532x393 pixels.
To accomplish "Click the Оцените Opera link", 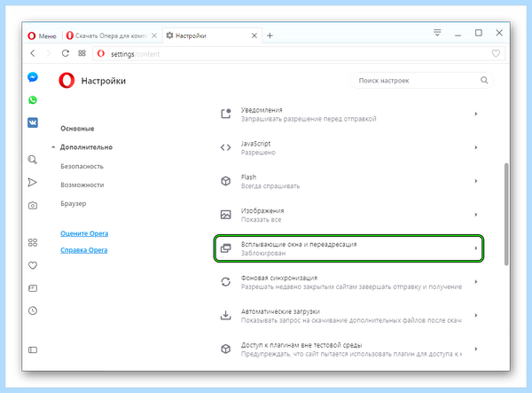I will click(x=84, y=233).
